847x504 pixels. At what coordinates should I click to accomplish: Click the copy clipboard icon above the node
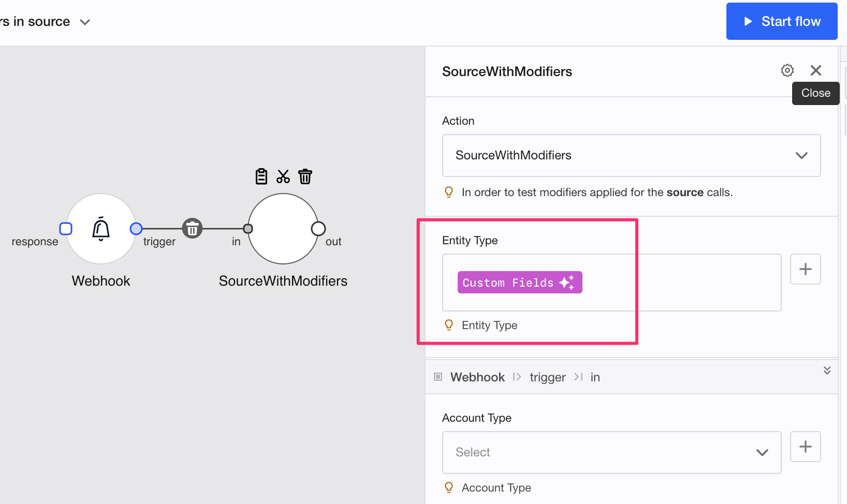point(261,176)
